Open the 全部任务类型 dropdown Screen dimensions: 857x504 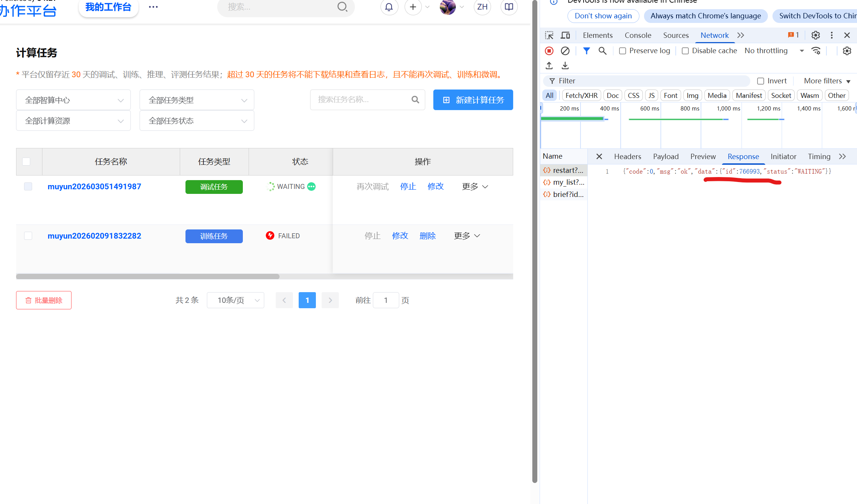[197, 100]
